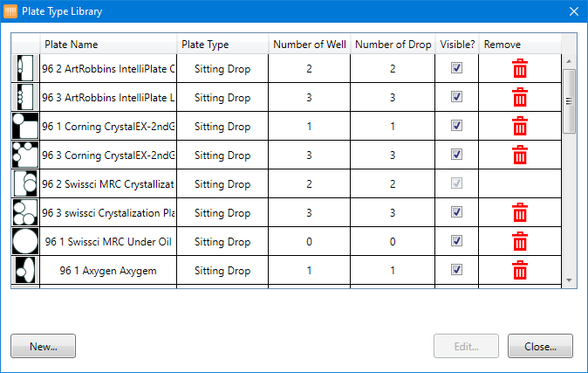Viewport: 588px width, 373px height.
Task: Remove the 96 3 Corning CrystalEX plate
Action: click(x=520, y=155)
